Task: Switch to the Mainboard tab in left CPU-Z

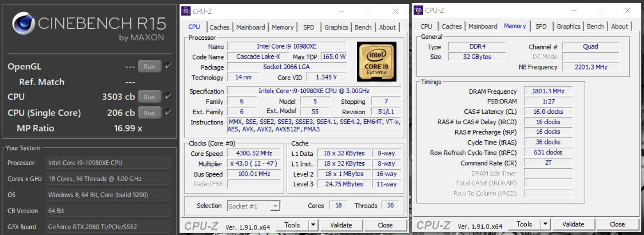Action: [251, 27]
